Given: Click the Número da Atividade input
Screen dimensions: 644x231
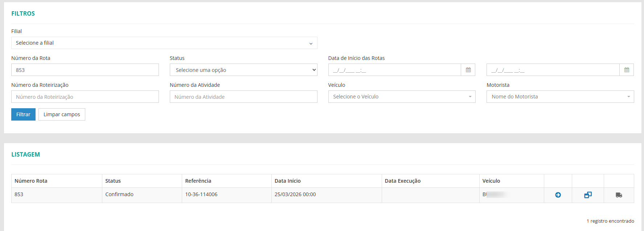Looking at the screenshot, I should [x=243, y=97].
